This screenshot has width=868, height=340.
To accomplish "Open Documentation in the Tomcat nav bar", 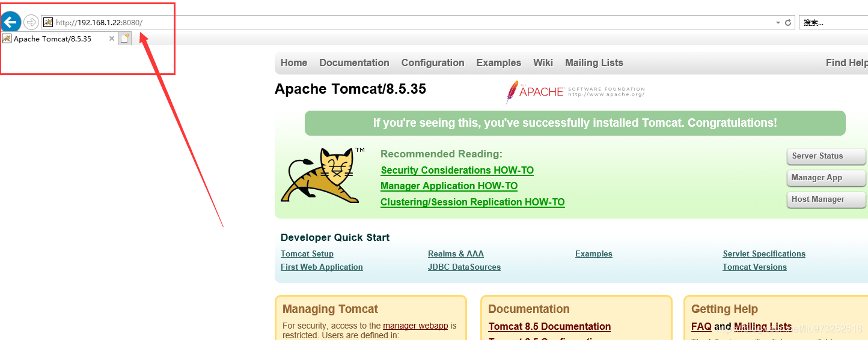I will pyautogui.click(x=354, y=62).
